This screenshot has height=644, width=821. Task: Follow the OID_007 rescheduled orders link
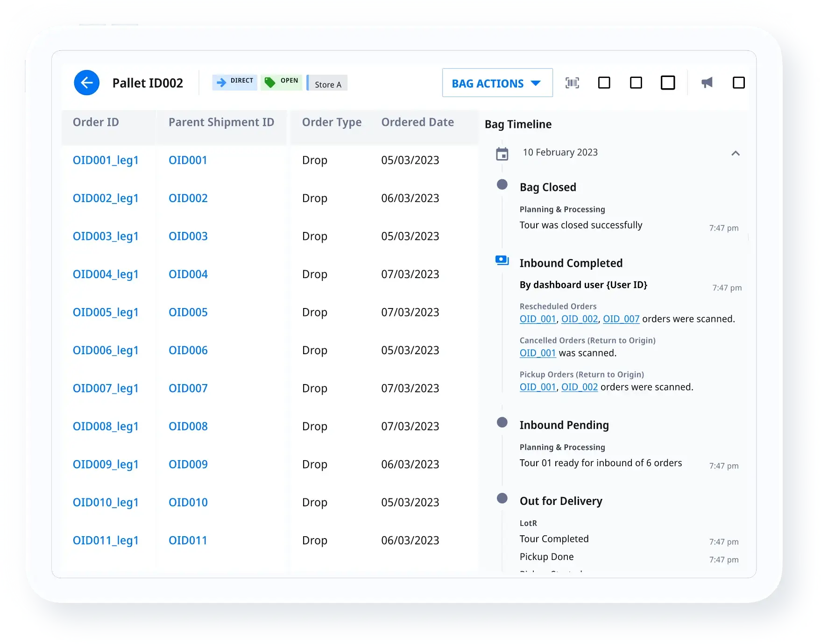621,319
